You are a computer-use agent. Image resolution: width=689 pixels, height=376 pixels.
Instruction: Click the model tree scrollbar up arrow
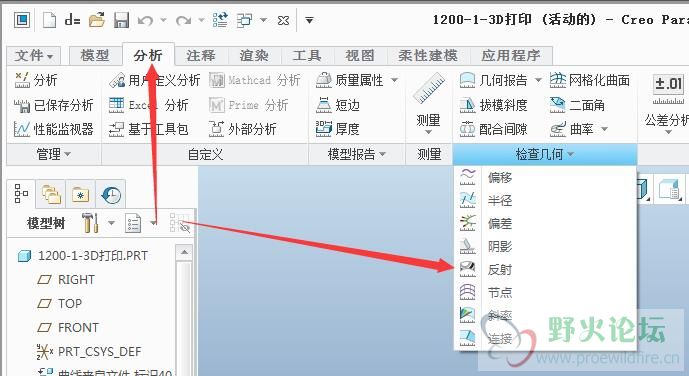pos(184,252)
